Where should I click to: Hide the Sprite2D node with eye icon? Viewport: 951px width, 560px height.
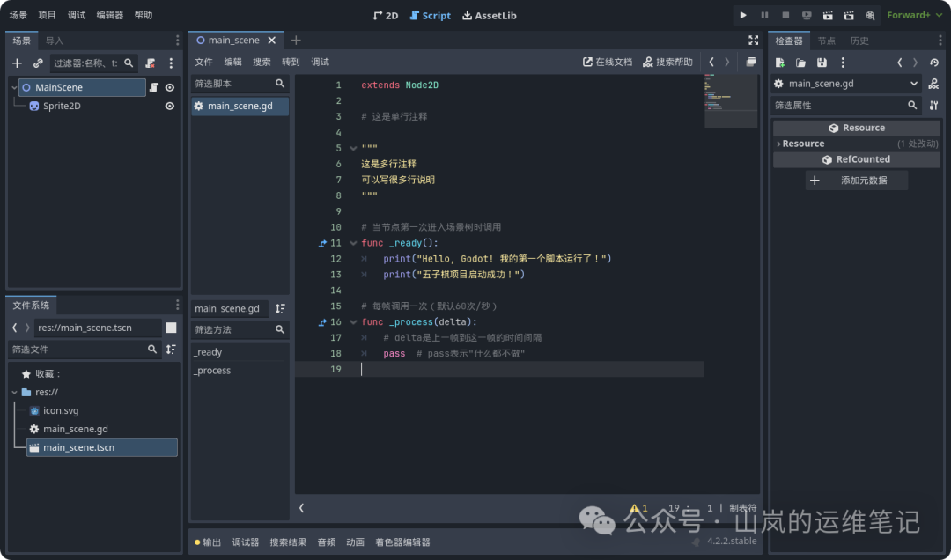coord(170,107)
